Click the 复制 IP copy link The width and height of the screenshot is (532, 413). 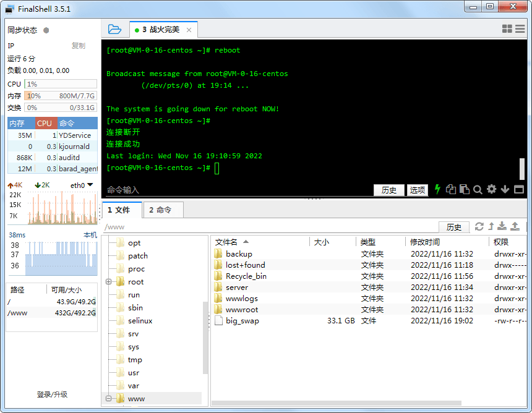click(x=79, y=45)
